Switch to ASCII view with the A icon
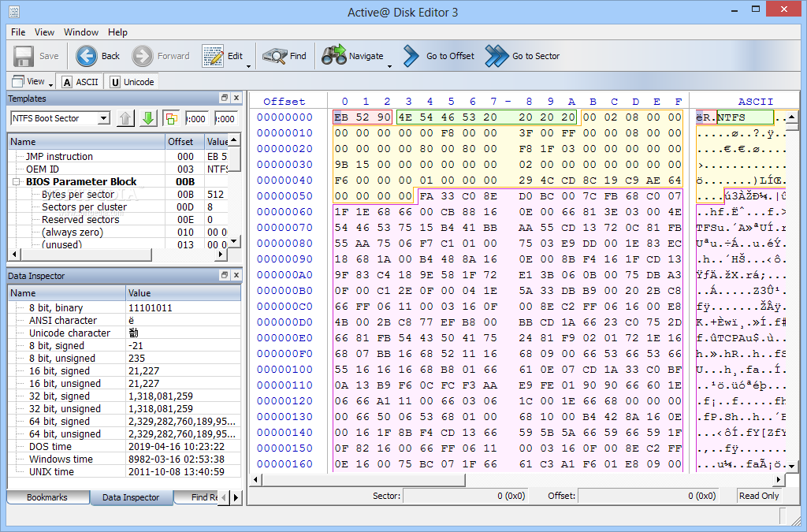807x532 pixels. [67, 82]
